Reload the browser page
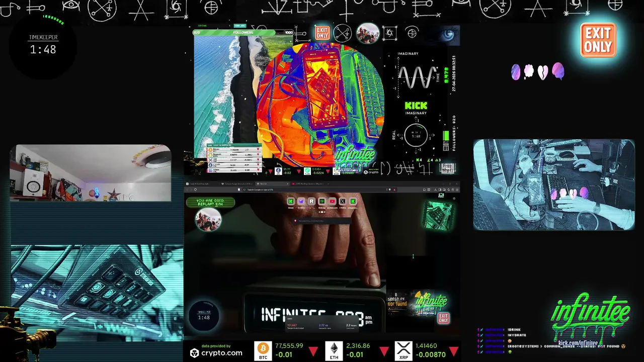Image resolution: width=644 pixels, height=362 pixels. pyautogui.click(x=195, y=190)
